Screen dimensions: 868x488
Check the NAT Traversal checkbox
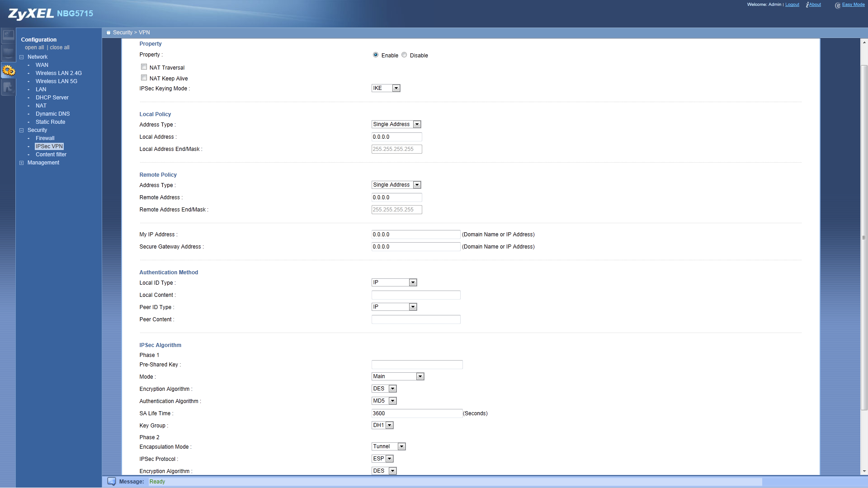pos(144,67)
